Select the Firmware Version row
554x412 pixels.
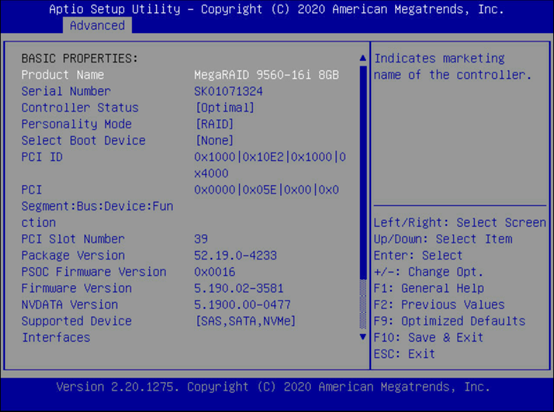152,288
